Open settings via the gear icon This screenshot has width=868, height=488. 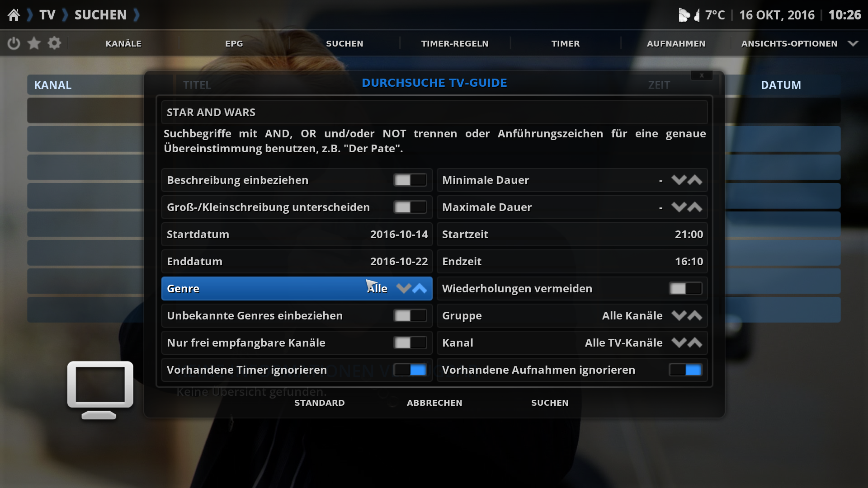coord(54,43)
